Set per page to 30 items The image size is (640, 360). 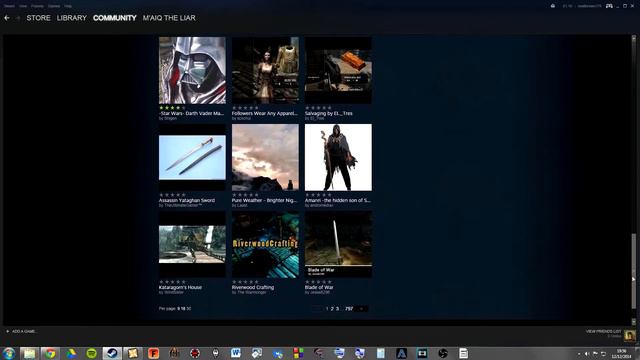point(189,309)
